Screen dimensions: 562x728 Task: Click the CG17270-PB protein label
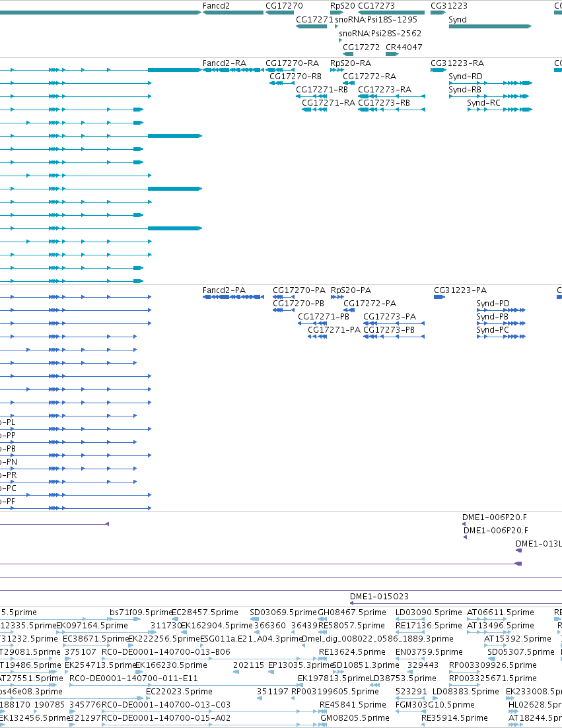[299, 303]
